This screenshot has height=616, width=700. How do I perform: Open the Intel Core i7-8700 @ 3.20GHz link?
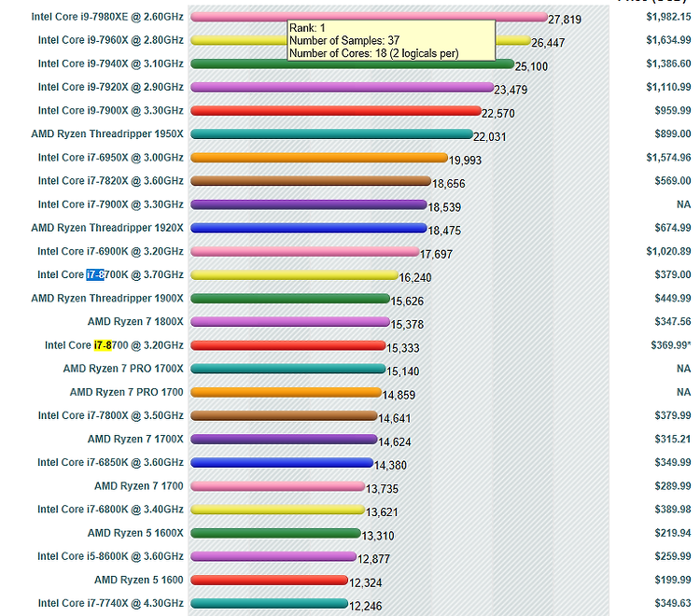pyautogui.click(x=114, y=345)
